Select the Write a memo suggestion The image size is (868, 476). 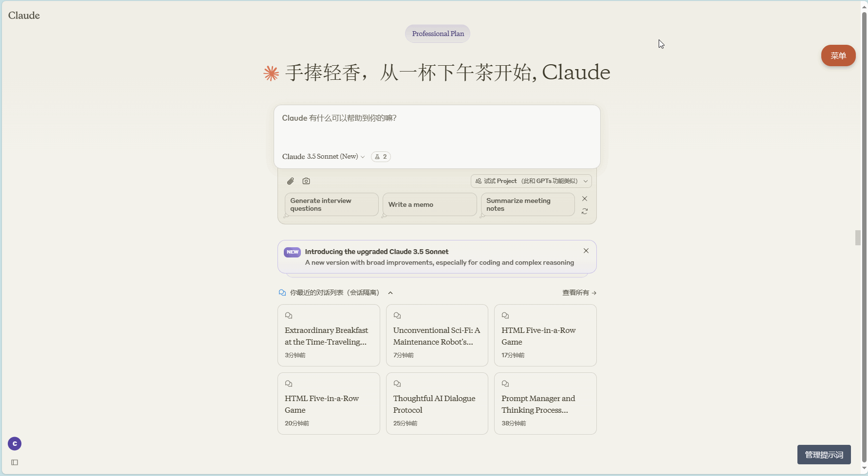point(429,204)
